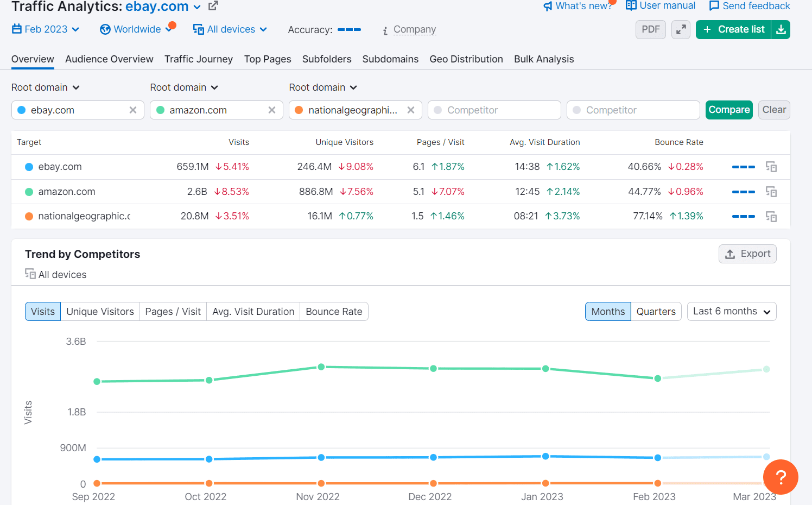The image size is (812, 505).
Task: Click device icon in ebay.com row
Action: click(x=771, y=167)
